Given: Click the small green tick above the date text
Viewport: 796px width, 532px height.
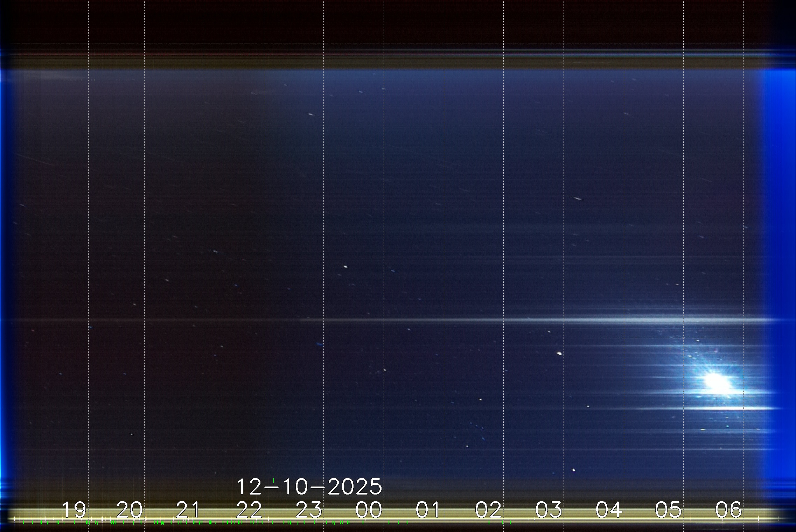Looking at the screenshot, I should pyautogui.click(x=273, y=480).
